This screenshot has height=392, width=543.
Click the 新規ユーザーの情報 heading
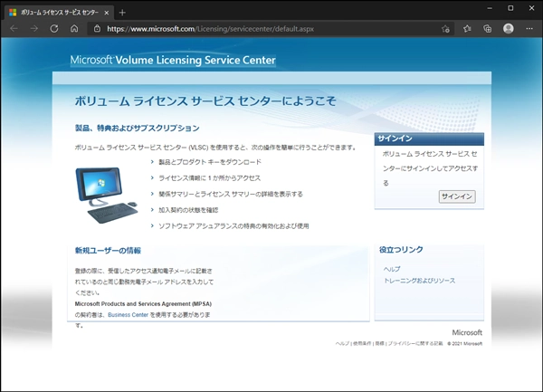(x=108, y=251)
